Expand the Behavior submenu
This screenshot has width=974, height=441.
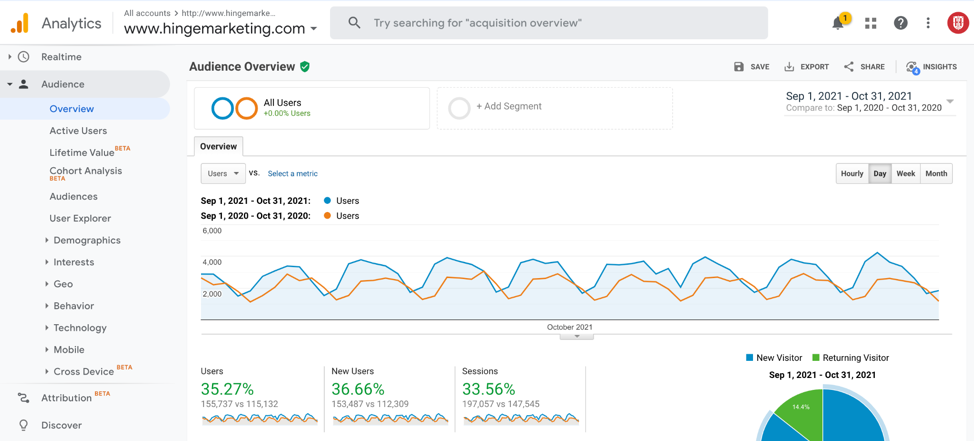(x=47, y=306)
